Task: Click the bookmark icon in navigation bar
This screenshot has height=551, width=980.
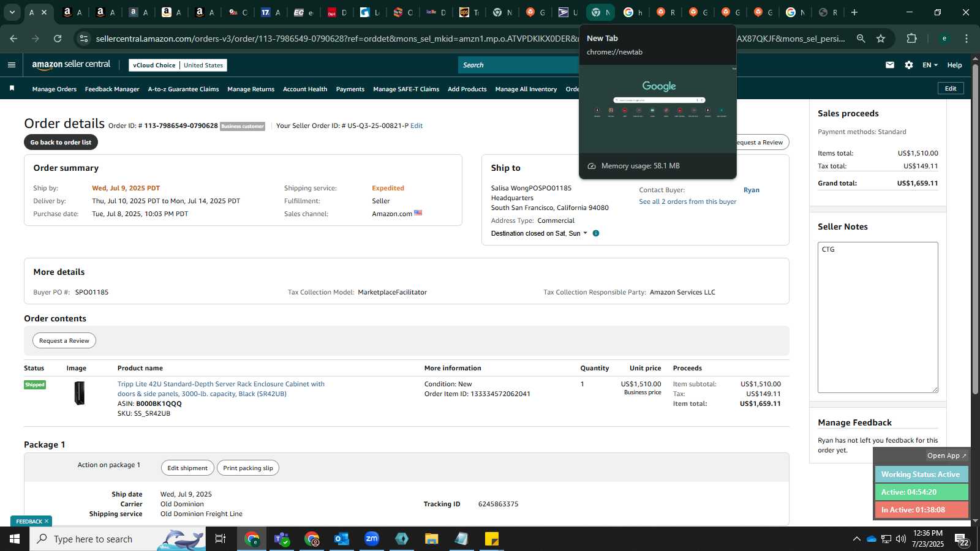Action: 12,89
